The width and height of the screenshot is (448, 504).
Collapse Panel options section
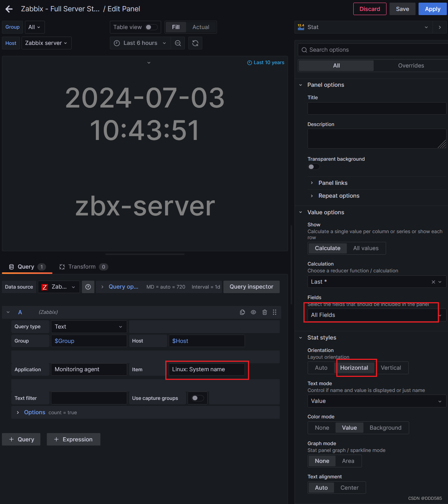(x=326, y=85)
